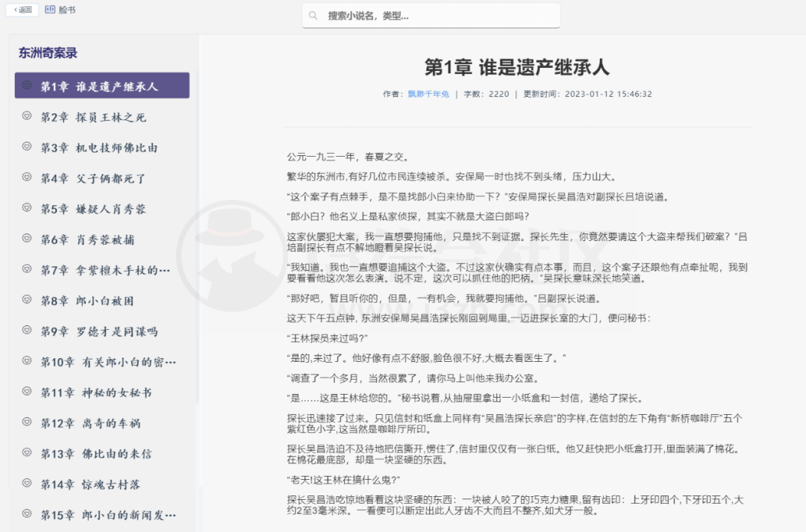Screen dimensions: 806x532
Task: Click paragraph starting “调查了一个多月
Action: coord(415,378)
